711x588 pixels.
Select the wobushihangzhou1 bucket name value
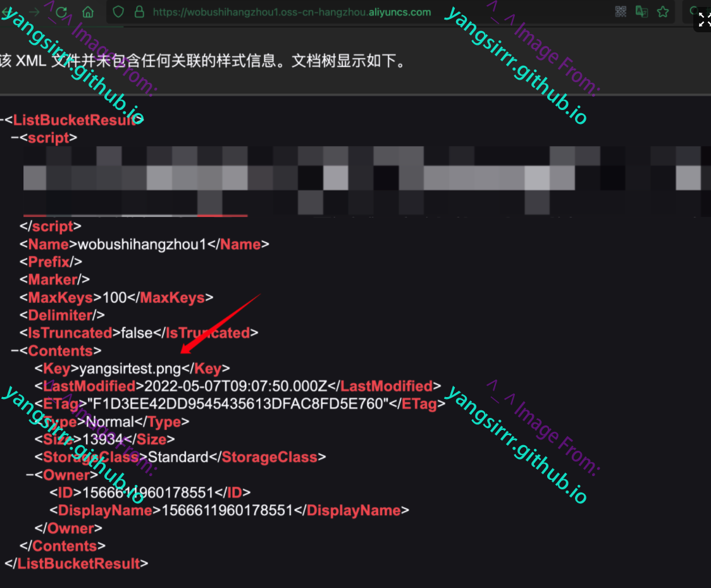coord(142,244)
